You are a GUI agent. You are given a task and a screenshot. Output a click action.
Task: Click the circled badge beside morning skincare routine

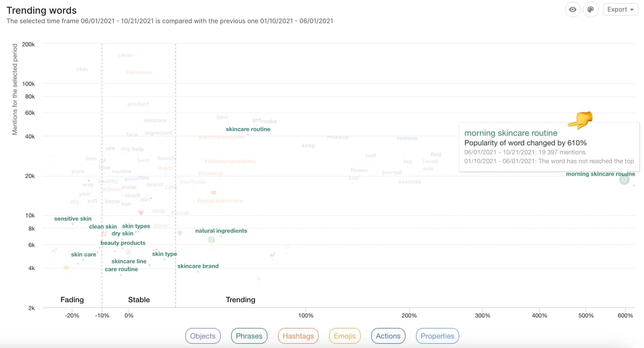pos(624,179)
